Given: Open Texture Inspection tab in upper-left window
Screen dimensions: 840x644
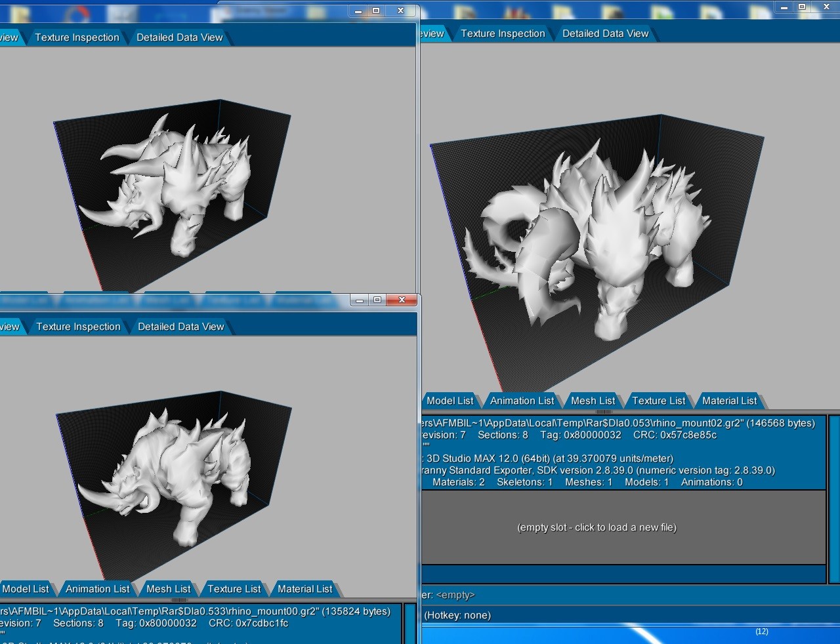Looking at the screenshot, I should pos(77,37).
